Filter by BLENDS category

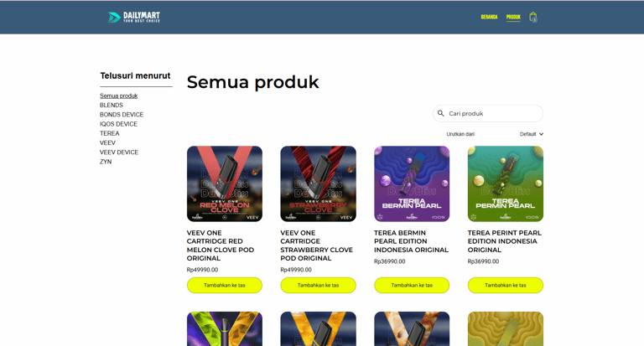(112, 106)
